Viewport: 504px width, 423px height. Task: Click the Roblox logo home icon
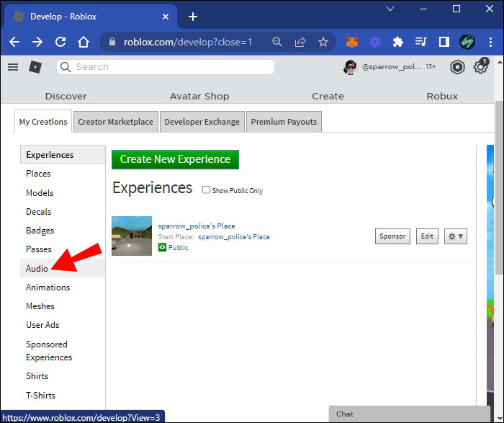point(35,67)
